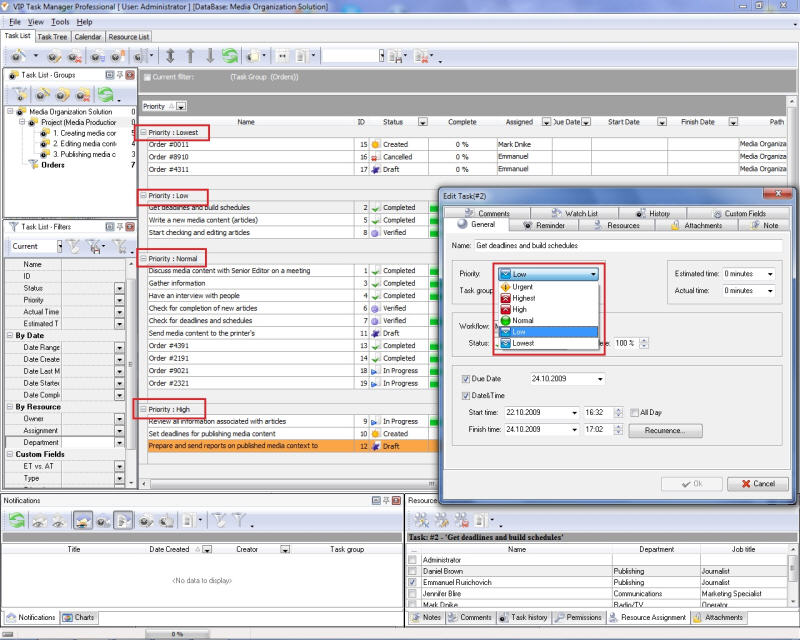The height and width of the screenshot is (640, 800).
Task: Open the Due Date calendar dropdown
Action: [x=600, y=379]
